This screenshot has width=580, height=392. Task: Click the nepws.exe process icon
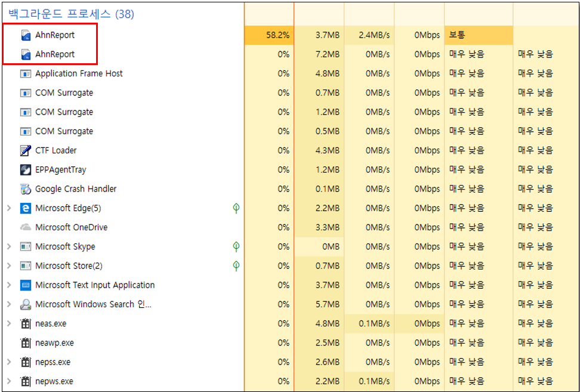pos(26,381)
